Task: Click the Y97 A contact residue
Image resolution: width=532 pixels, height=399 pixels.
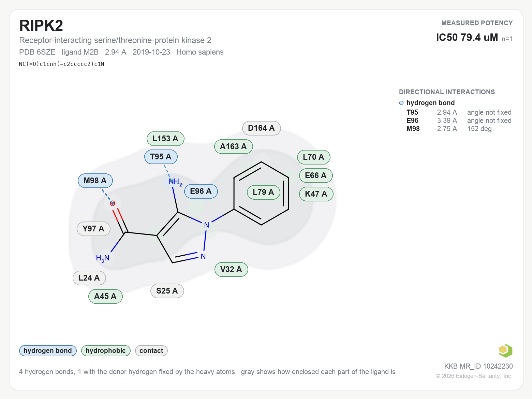Action: (x=93, y=229)
